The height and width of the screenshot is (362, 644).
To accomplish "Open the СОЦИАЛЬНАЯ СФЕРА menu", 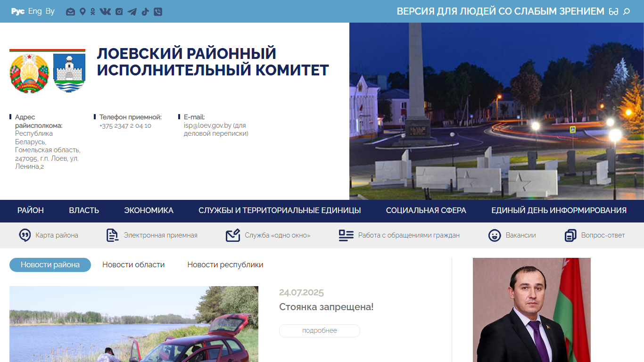I will point(426,211).
